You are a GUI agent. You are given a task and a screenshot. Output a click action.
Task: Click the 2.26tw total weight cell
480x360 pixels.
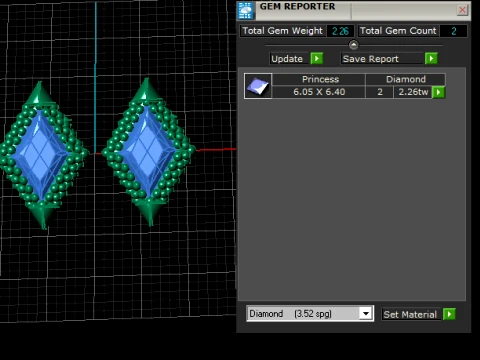(x=413, y=92)
